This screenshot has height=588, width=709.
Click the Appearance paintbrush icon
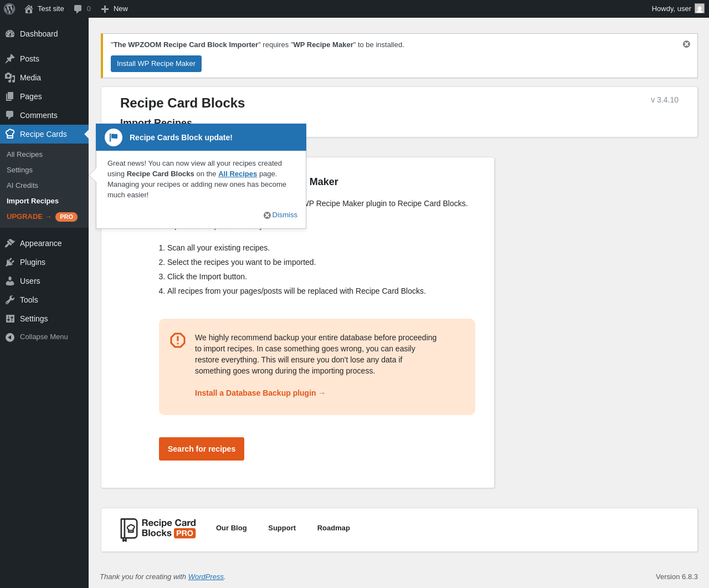click(10, 243)
